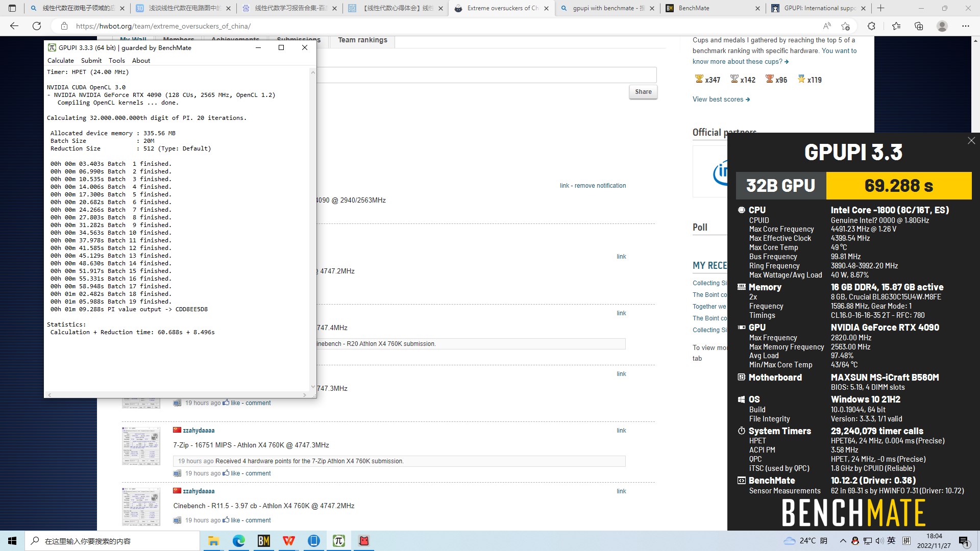Viewport: 980px width, 551px height.
Task: Toggle the 英 input language indicator
Action: (x=891, y=541)
